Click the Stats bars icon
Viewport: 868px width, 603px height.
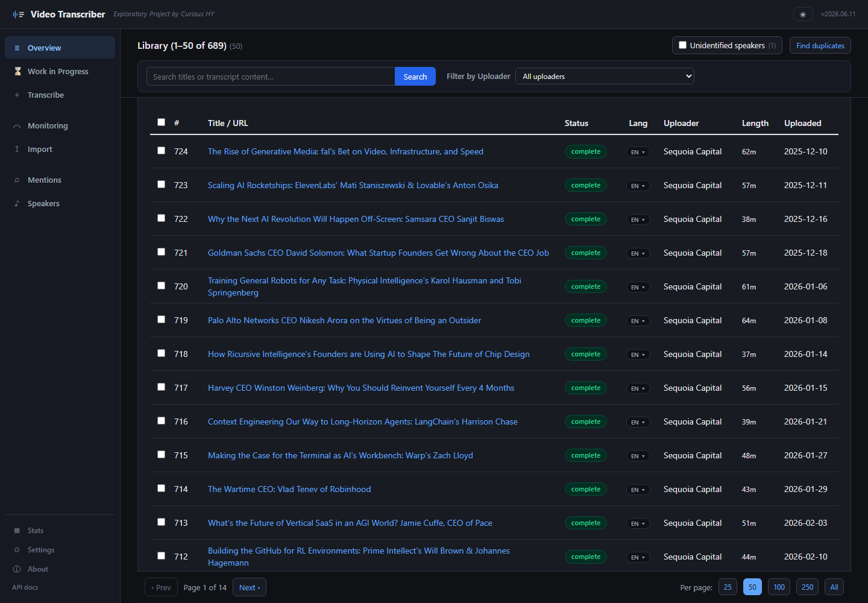coord(17,531)
